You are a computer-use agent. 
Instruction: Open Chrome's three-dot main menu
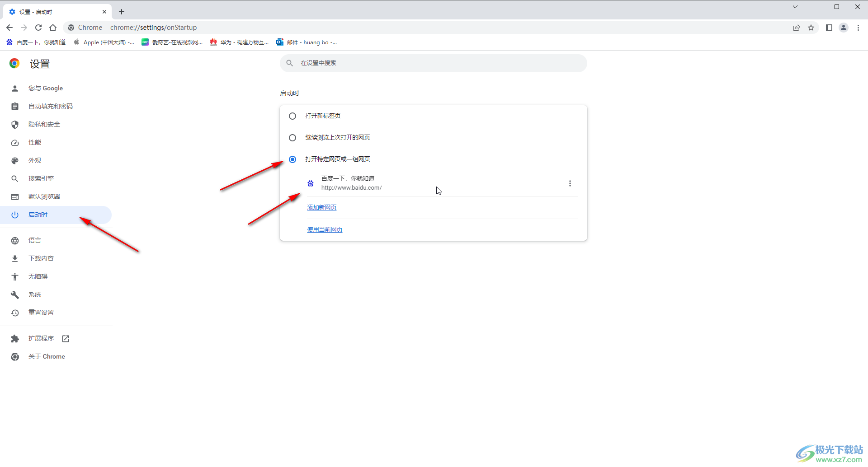coord(858,28)
